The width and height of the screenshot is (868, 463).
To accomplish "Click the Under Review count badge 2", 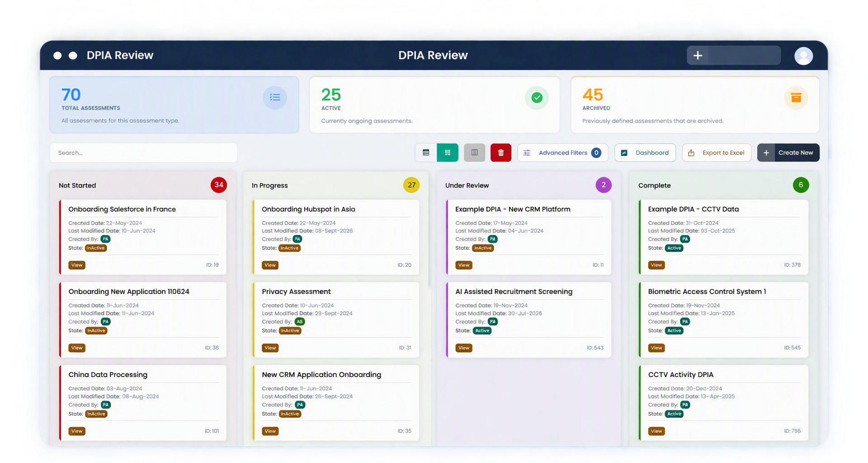I will [x=604, y=185].
